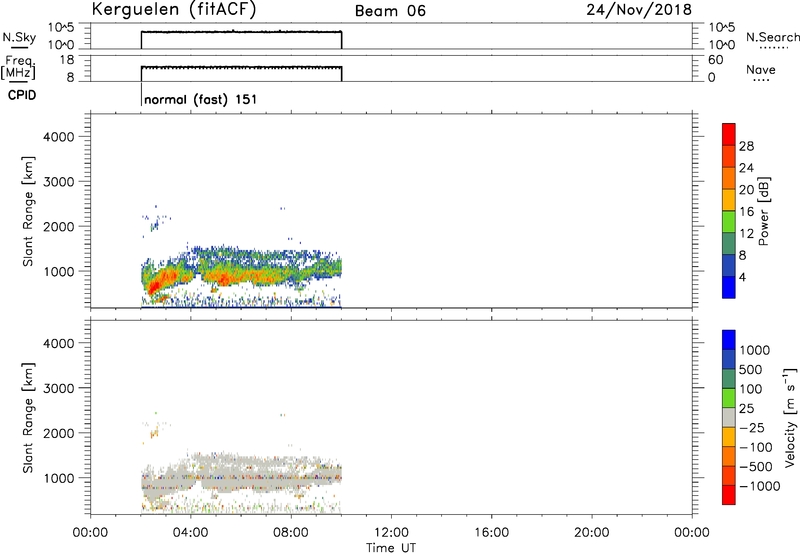Click the '-1000' velocity colorbar tick
800x554 pixels.
tap(759, 486)
